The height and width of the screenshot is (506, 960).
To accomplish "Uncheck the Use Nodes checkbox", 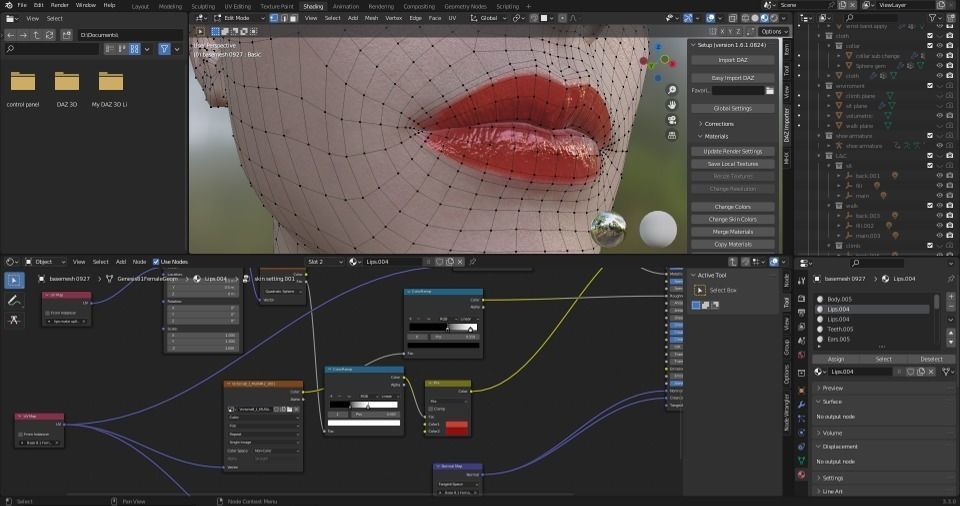I will 155,262.
